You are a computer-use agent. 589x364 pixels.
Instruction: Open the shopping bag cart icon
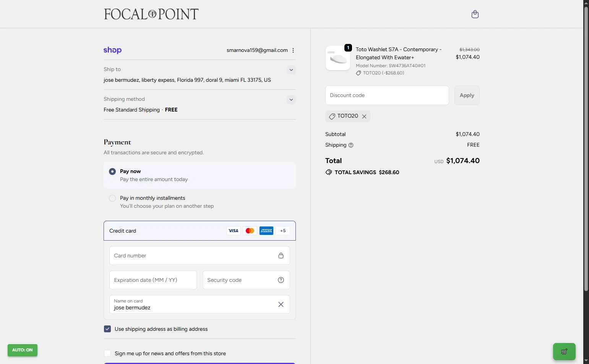coord(475,14)
